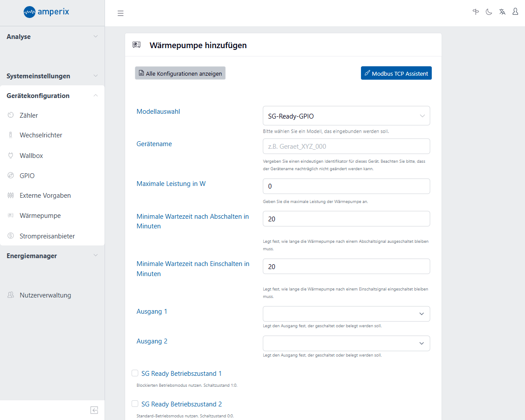The width and height of the screenshot is (525, 420).
Task: Open the Ausgang 1 dropdown
Action: pyautogui.click(x=346, y=314)
